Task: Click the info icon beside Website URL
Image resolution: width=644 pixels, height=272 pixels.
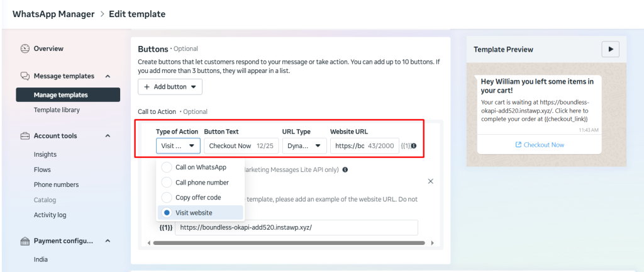Action: pyautogui.click(x=413, y=146)
